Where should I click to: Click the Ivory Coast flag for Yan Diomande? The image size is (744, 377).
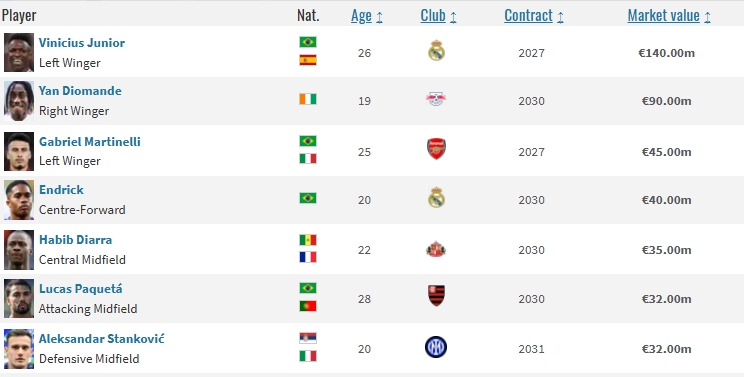[x=308, y=99]
